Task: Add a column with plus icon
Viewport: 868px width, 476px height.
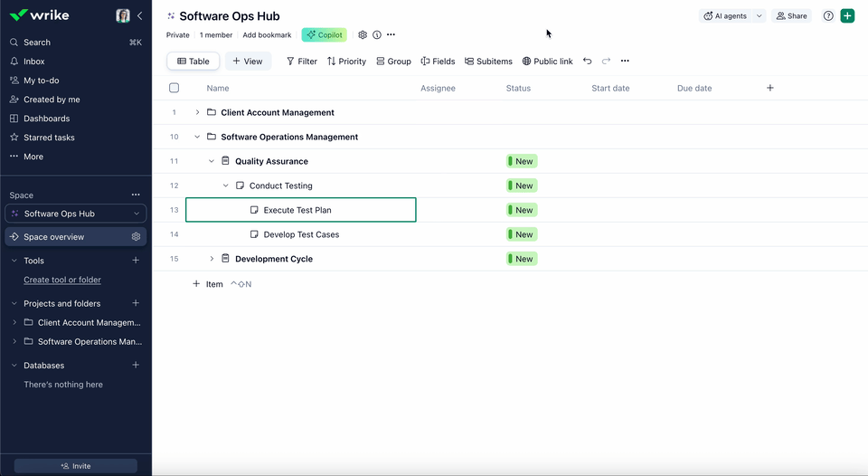Action: click(x=770, y=88)
